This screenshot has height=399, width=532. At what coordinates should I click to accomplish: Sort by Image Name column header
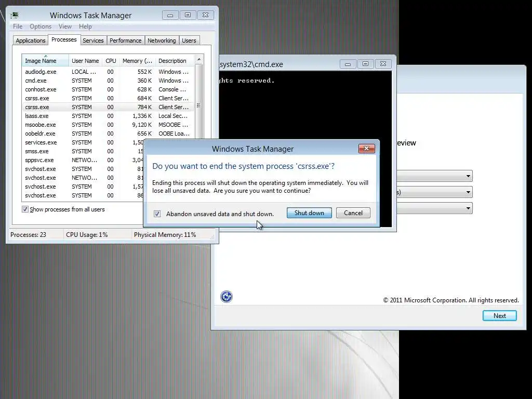point(45,61)
